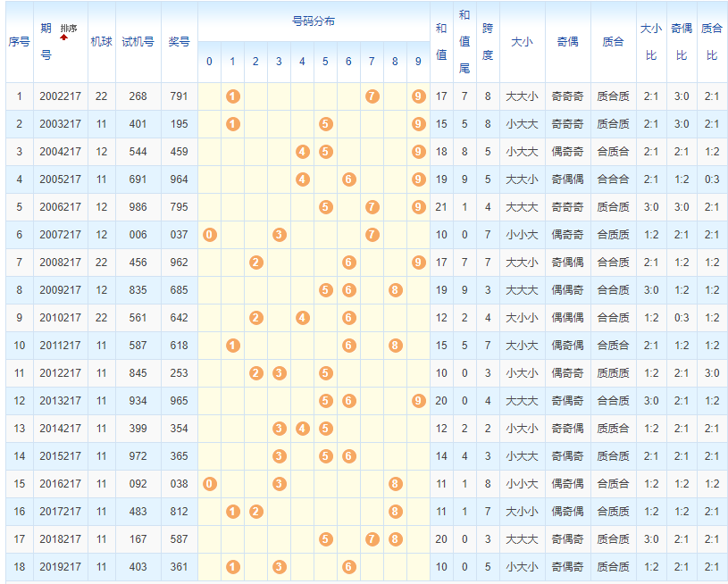Click the 号码分布 header

pyautogui.click(x=314, y=21)
